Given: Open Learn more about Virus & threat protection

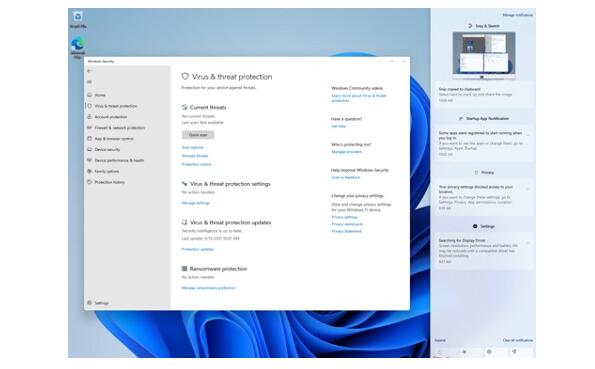Looking at the screenshot, I should (359, 98).
